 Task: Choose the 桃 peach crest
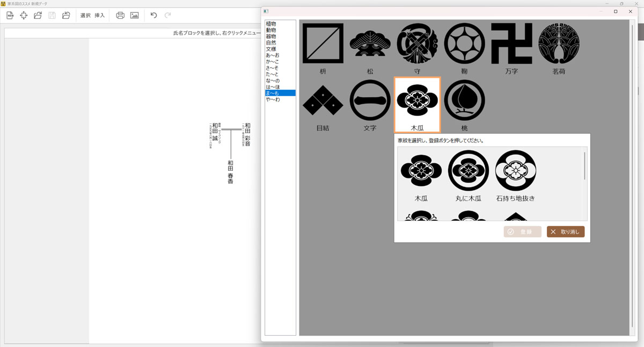464,105
